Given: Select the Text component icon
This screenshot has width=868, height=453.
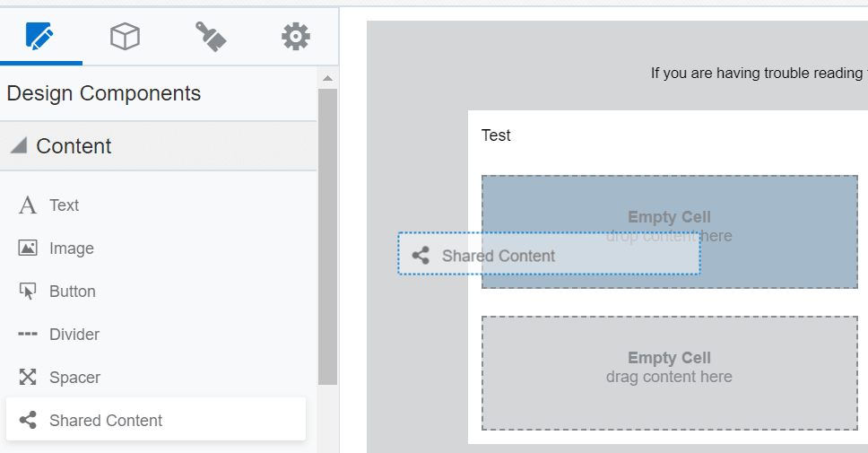Looking at the screenshot, I should (x=28, y=205).
